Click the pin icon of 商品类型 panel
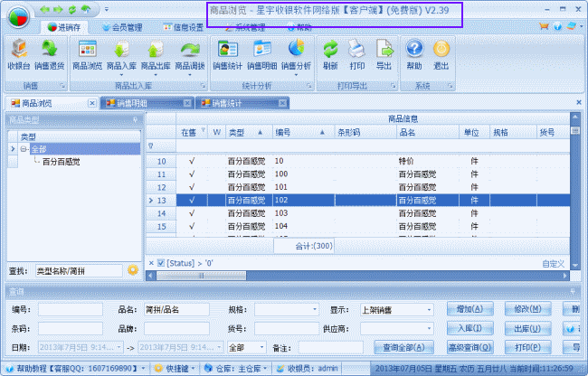588x376 pixels. click(136, 119)
